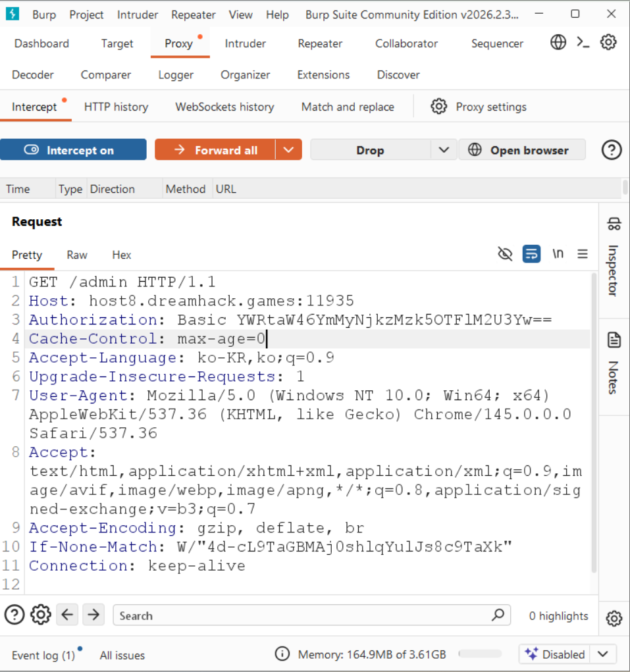
Task: Switch to the Logger tab
Action: coord(176,74)
